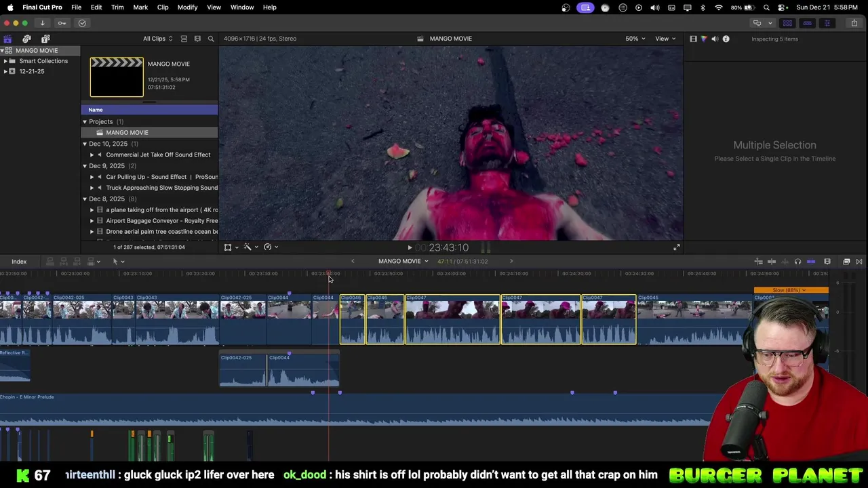Click timeline ruler at 00:24:00:00

pos(451,274)
